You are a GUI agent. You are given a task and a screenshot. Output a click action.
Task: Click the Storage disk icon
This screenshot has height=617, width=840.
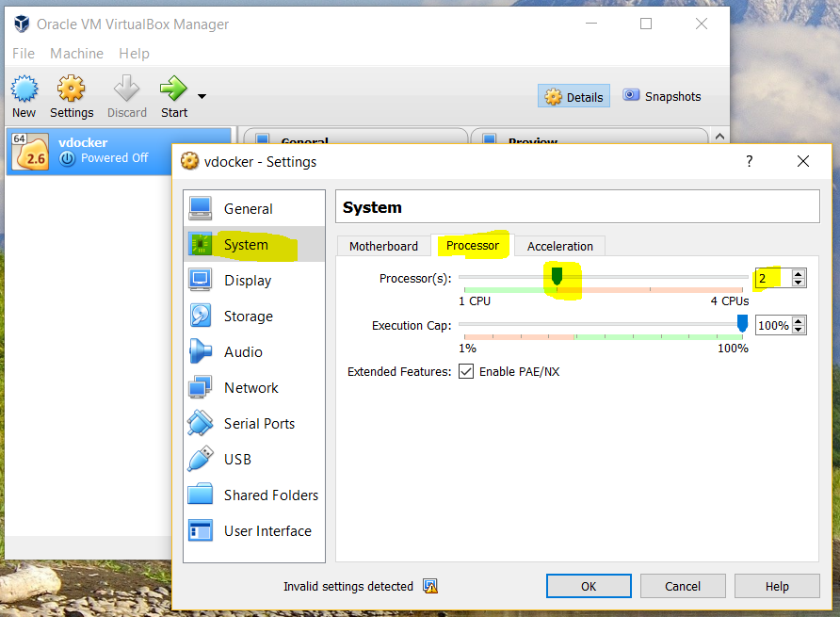point(201,316)
